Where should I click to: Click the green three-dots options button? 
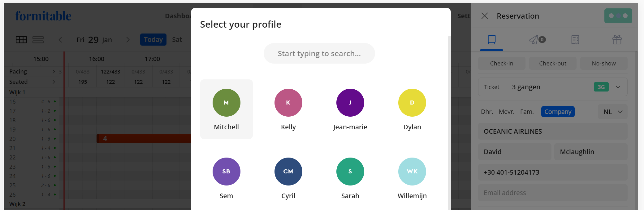click(x=618, y=16)
